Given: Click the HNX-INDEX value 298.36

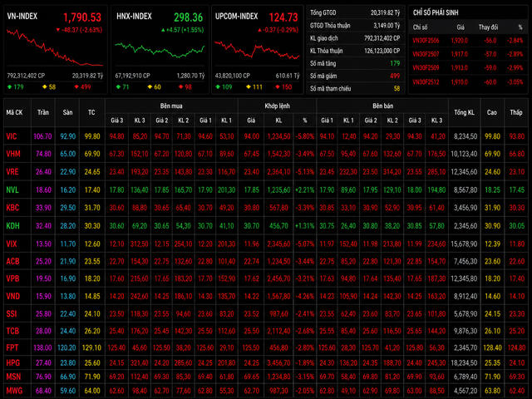Looking at the screenshot, I should (x=189, y=17).
